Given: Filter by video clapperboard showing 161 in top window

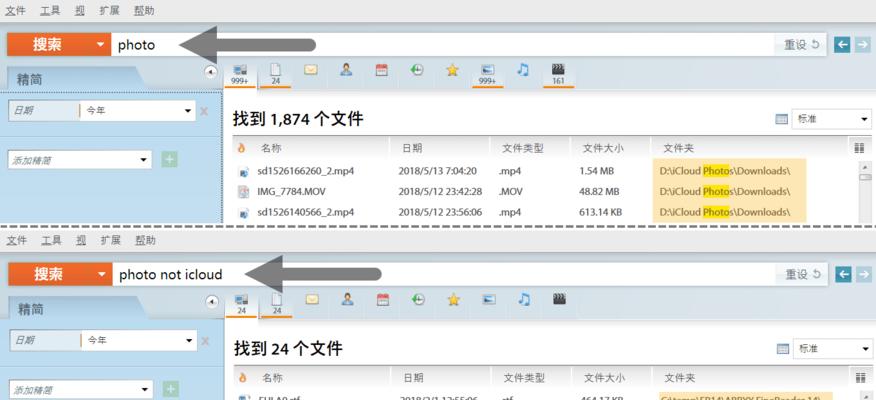Looking at the screenshot, I should click(x=558, y=74).
